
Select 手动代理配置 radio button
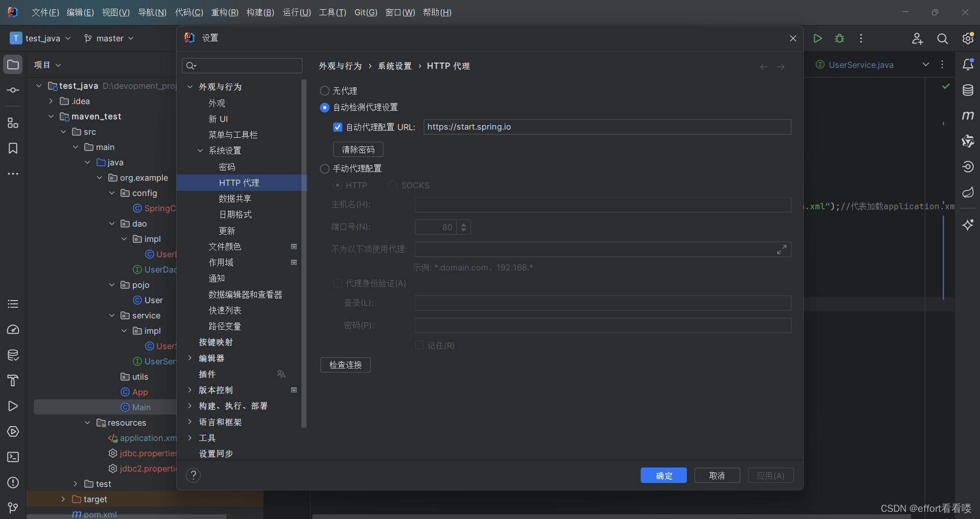coord(325,168)
